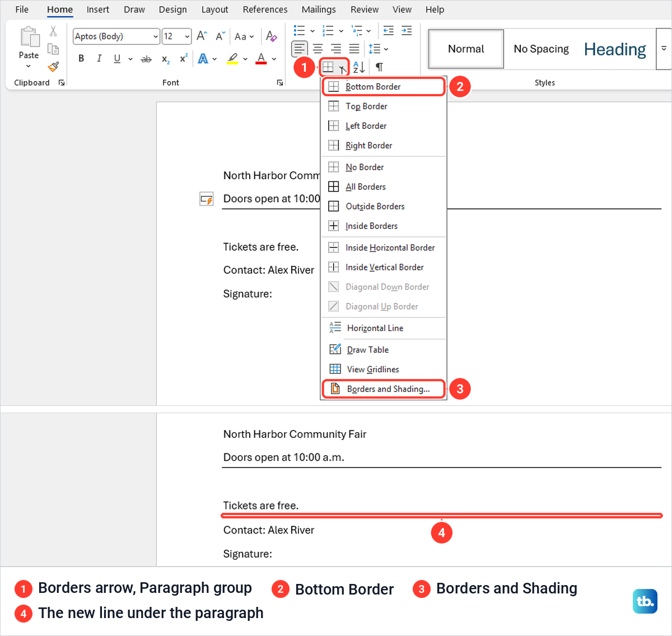Choose Top Border from menu
The image size is (672, 636).
[x=384, y=106]
